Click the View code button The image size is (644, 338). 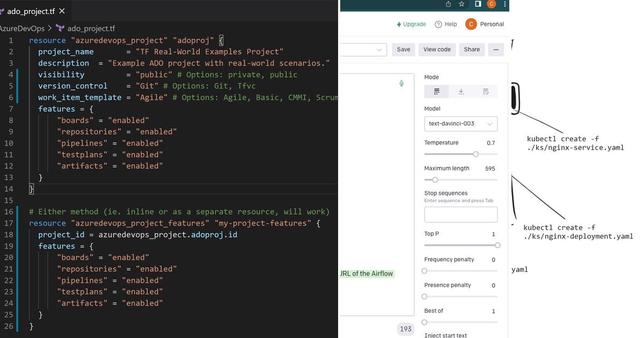437,49
